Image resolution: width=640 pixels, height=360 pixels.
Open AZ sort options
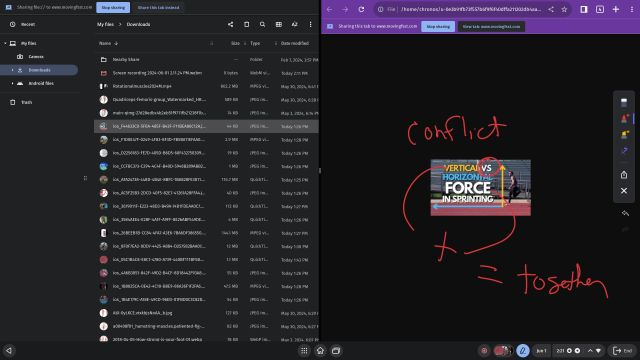click(x=294, y=24)
